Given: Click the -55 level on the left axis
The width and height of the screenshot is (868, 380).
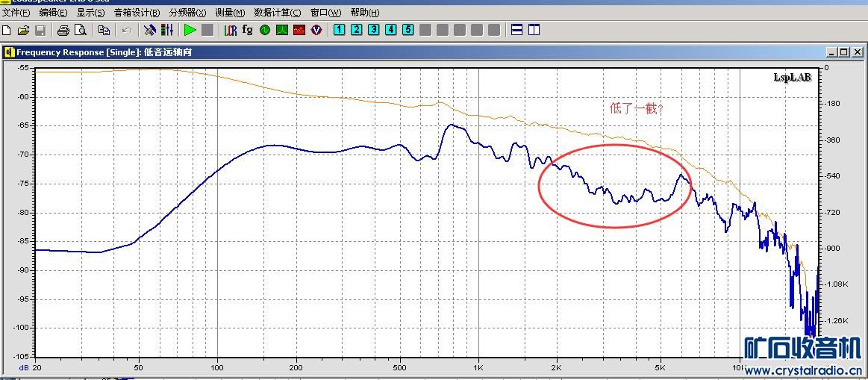Looking at the screenshot, I should [x=24, y=68].
